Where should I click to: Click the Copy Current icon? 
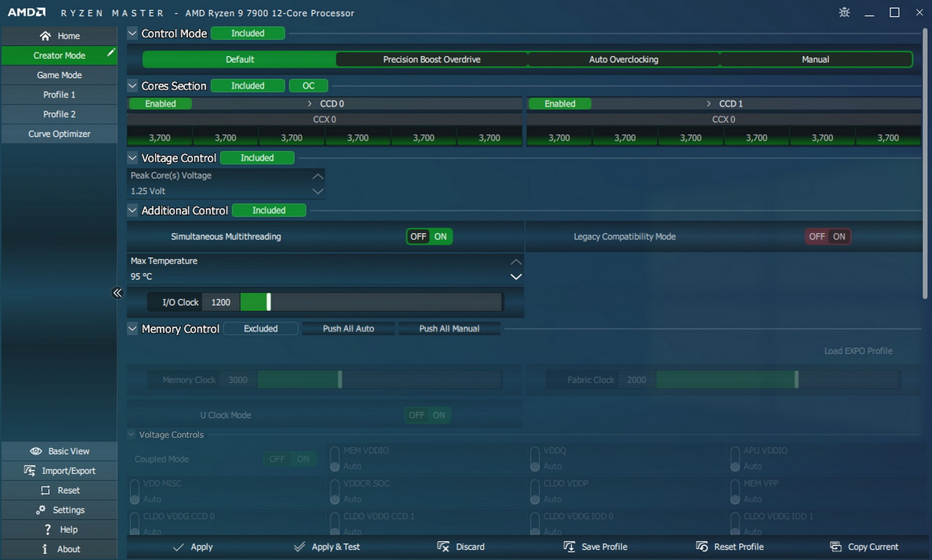coord(836,546)
